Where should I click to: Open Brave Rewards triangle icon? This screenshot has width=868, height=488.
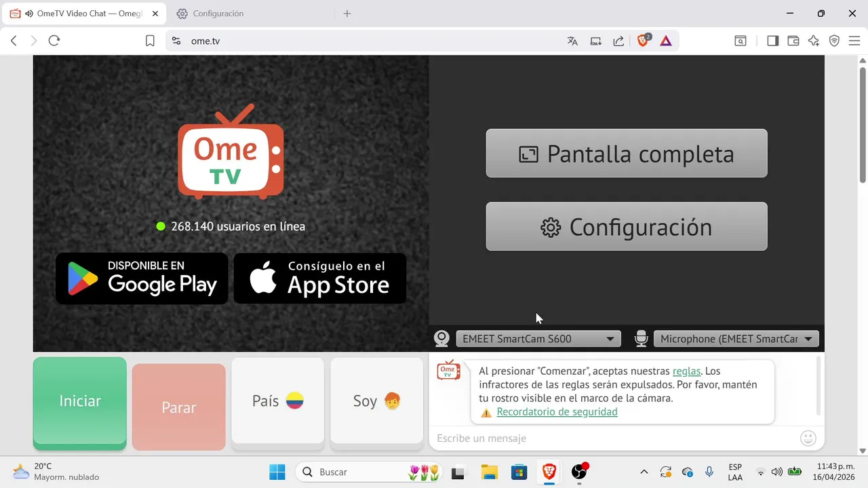[666, 41]
